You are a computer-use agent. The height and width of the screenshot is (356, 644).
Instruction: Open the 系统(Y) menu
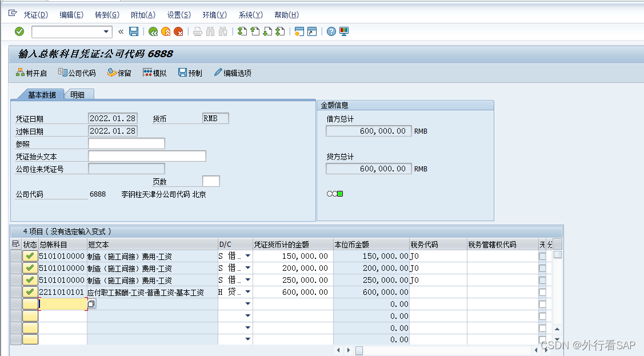250,15
